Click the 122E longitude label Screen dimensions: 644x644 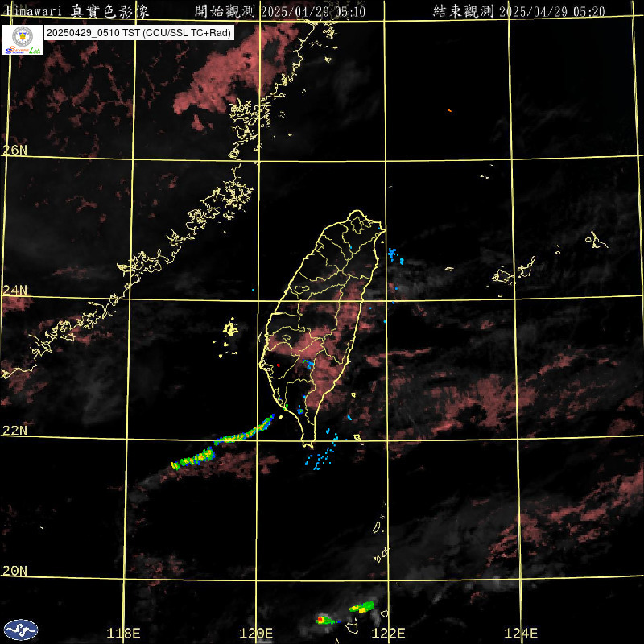[x=388, y=633]
